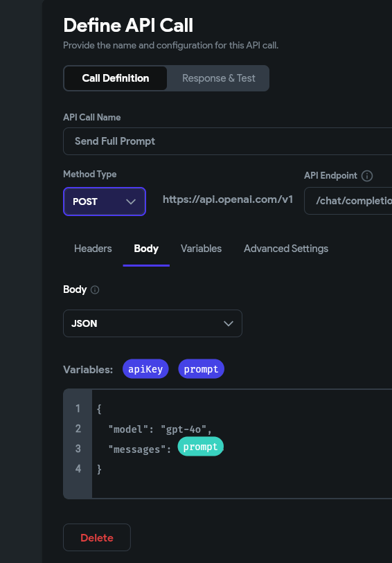Click the API Call Name input field
This screenshot has height=563, width=392.
coord(228,141)
